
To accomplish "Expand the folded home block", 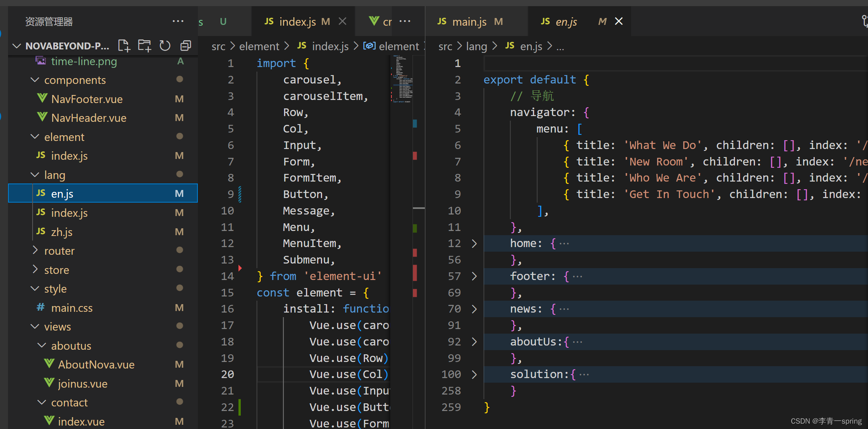I will pyautogui.click(x=474, y=244).
